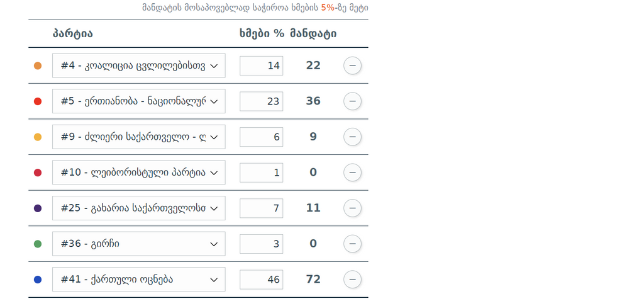Screen dimensions: 644x306
Task: Edit the vote percent field showing 23
Action: click(x=261, y=101)
